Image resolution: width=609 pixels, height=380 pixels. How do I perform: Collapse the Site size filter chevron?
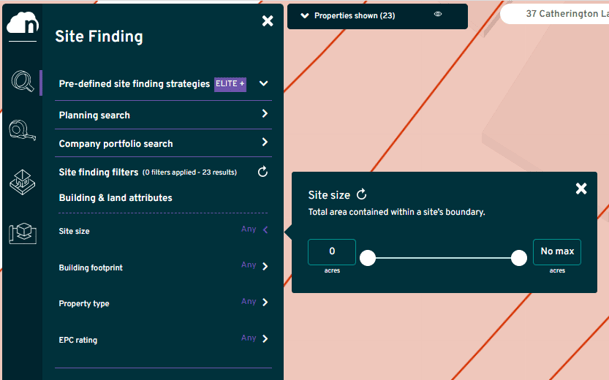(x=265, y=230)
